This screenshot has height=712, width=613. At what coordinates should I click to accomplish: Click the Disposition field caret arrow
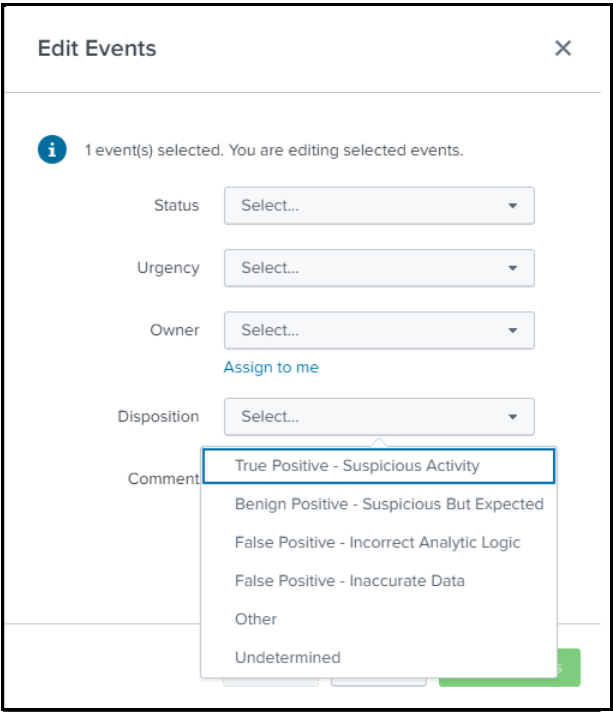point(513,417)
